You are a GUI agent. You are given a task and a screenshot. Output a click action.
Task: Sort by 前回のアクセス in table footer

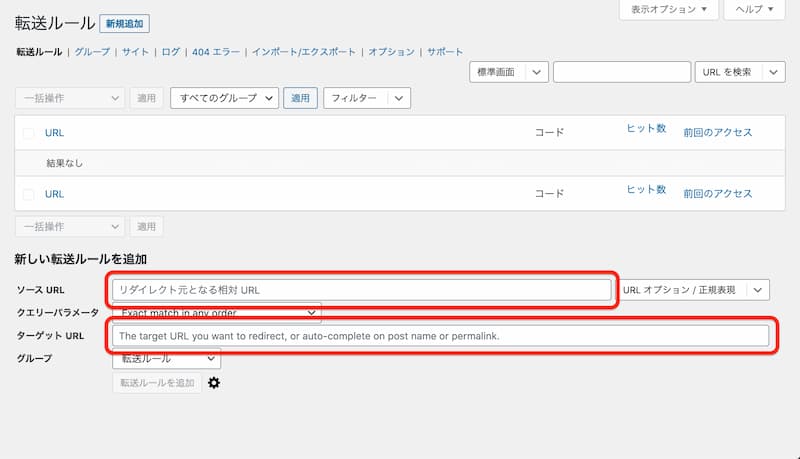pyautogui.click(x=717, y=194)
